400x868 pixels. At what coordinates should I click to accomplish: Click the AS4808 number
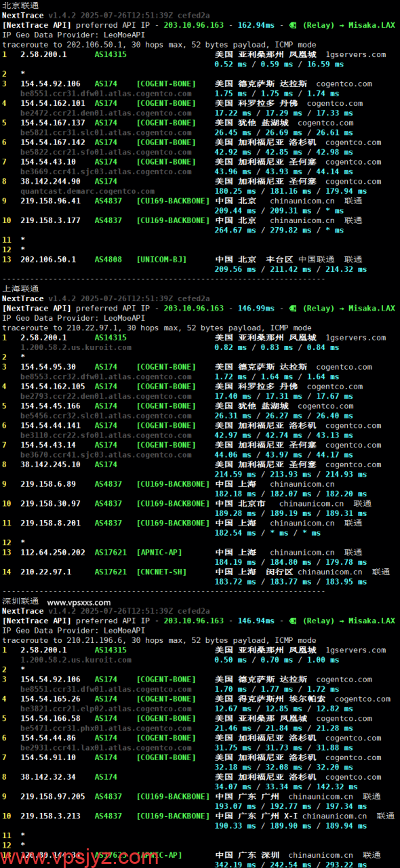tap(108, 260)
